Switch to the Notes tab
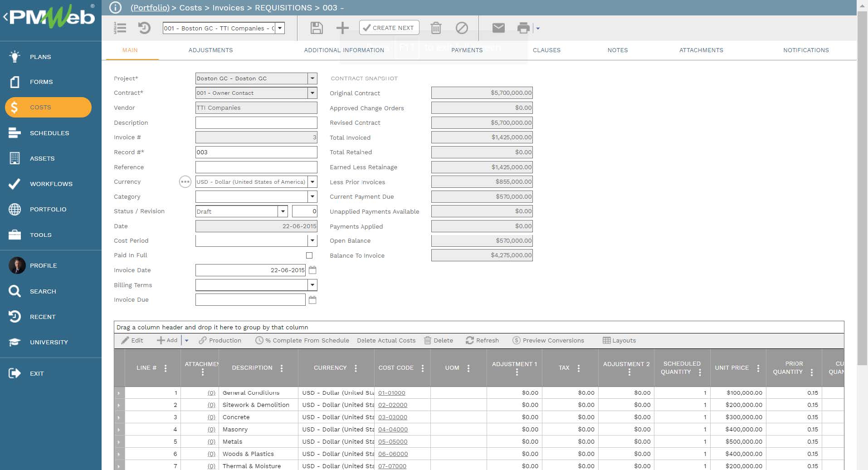The height and width of the screenshot is (470, 868). [x=618, y=50]
